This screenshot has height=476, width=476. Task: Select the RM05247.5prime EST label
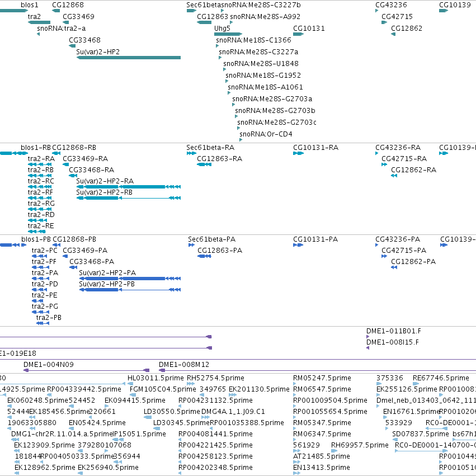pos(322,378)
